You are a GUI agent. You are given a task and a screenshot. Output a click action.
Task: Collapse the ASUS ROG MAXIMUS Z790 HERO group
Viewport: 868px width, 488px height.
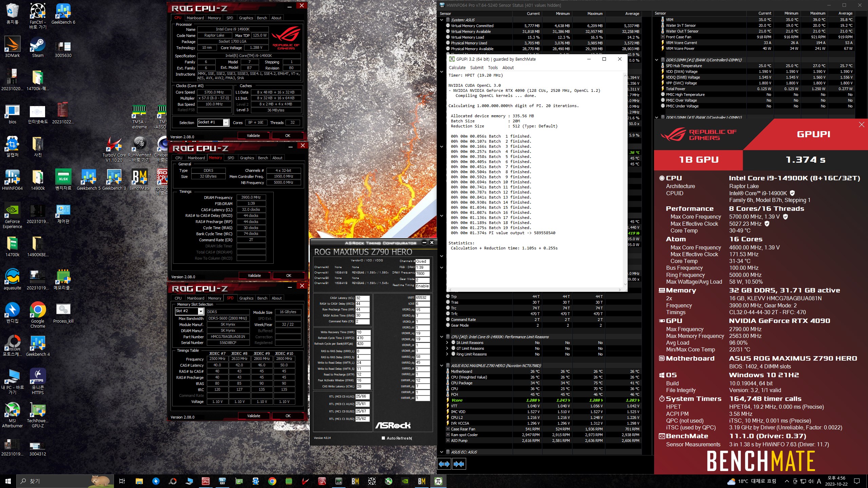pos(441,366)
